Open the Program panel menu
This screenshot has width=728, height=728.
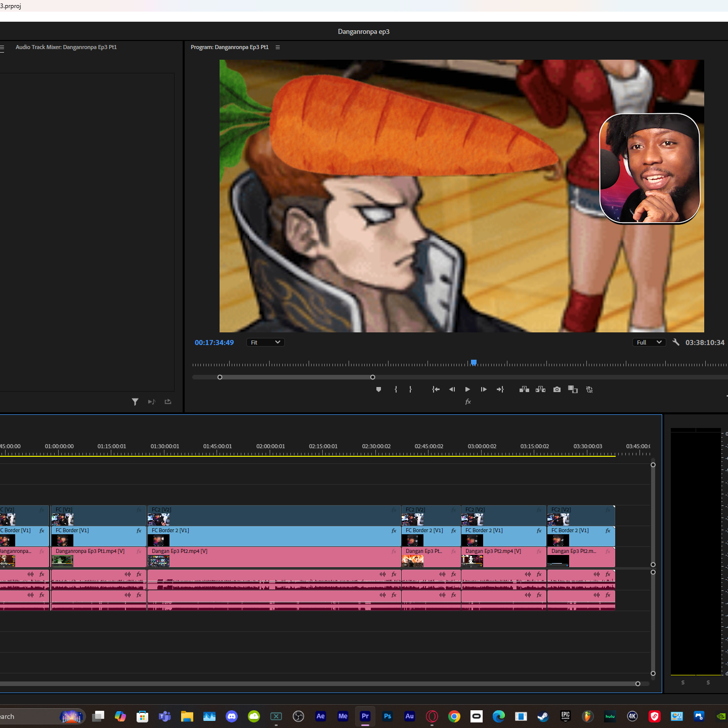pyautogui.click(x=277, y=47)
